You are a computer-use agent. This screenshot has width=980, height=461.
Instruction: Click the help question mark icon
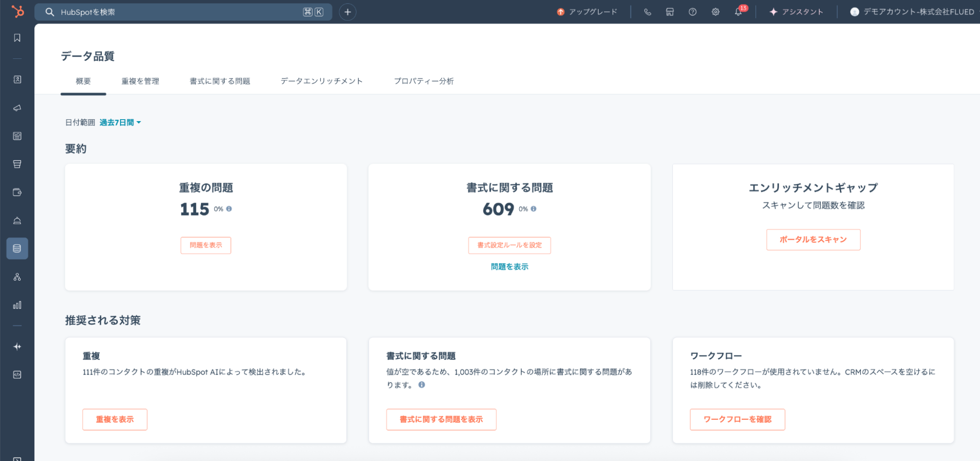[x=692, y=12]
